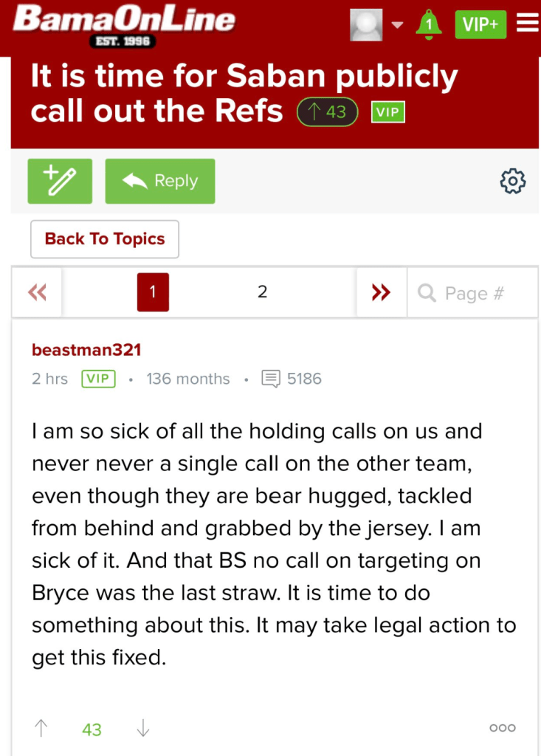This screenshot has width=541, height=756.
Task: Reply to the thread
Action: pyautogui.click(x=160, y=181)
